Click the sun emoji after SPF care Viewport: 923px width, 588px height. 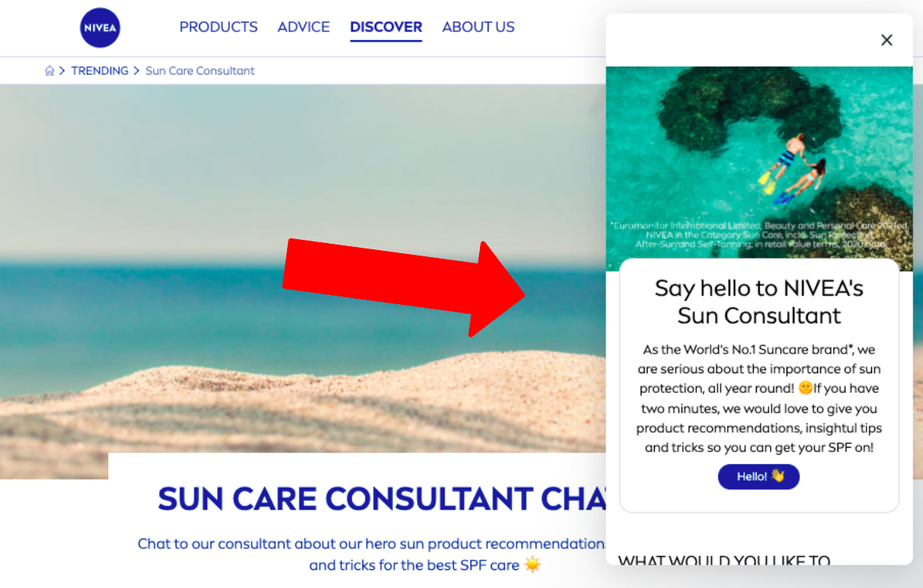(532, 564)
